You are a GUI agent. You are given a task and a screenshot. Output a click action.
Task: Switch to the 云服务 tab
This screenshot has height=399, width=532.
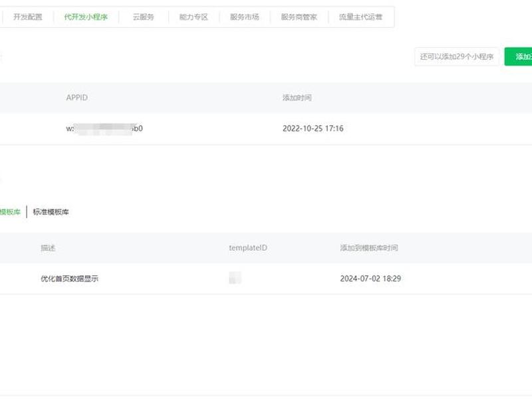tap(143, 17)
